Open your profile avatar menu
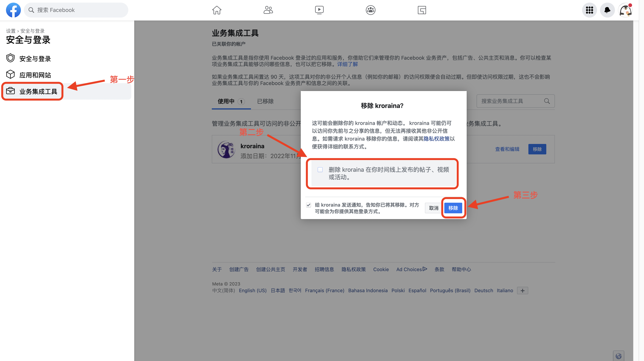 (x=625, y=10)
